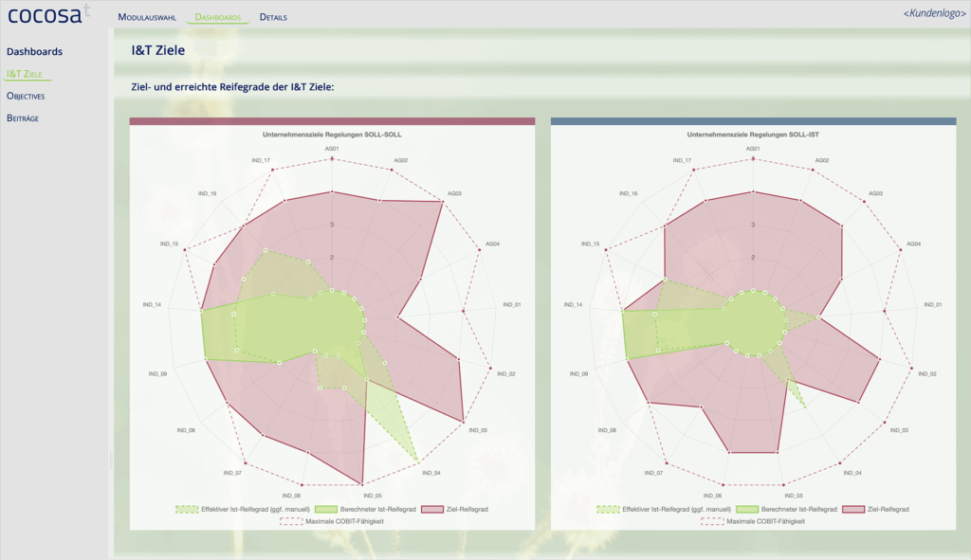Click the AG03 label in SOLL-SOLL chart
The height and width of the screenshot is (560, 971).
[454, 193]
